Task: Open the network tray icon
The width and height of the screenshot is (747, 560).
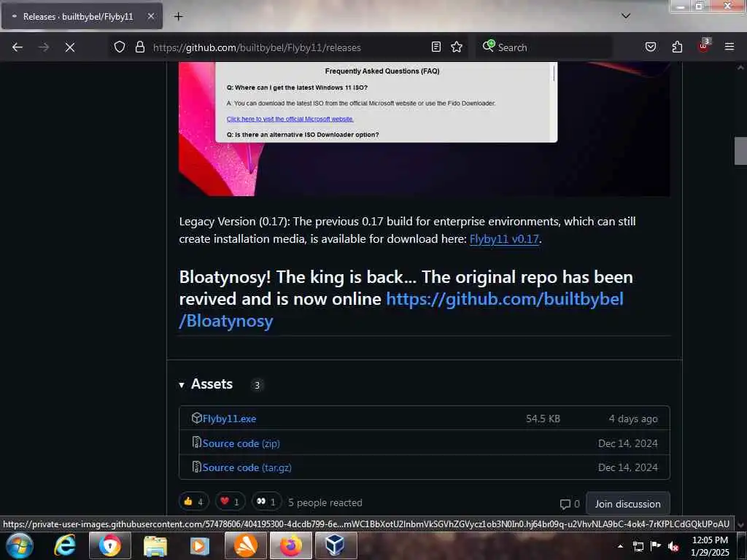Action: [638, 546]
